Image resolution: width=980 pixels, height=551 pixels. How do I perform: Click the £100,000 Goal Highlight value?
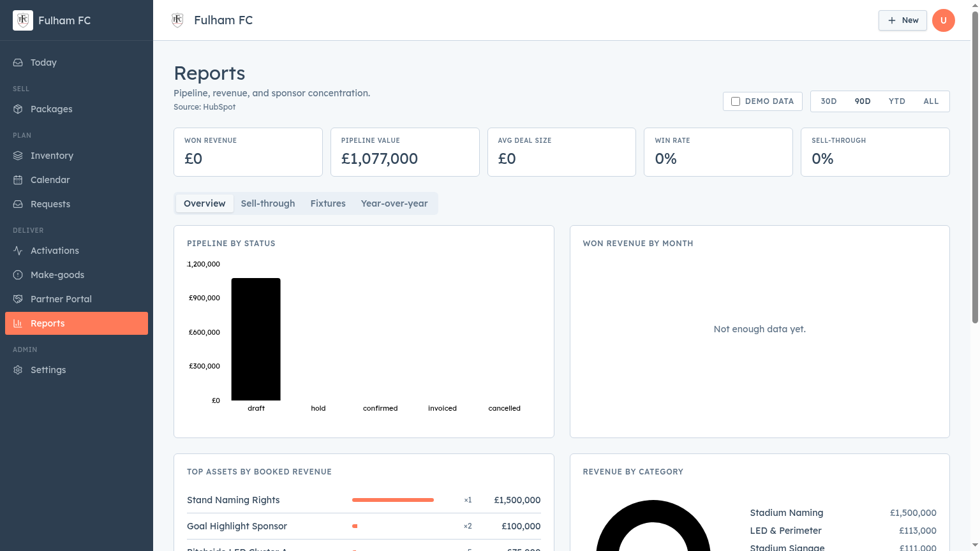[521, 526]
